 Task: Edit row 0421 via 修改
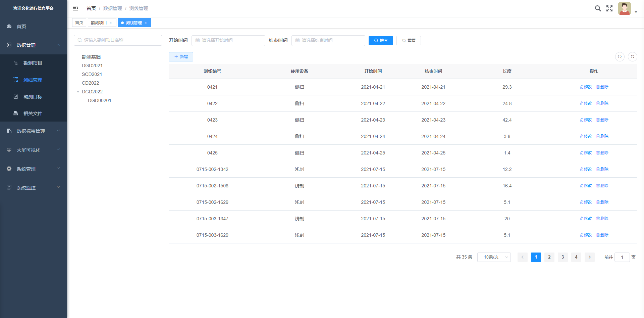(586, 87)
